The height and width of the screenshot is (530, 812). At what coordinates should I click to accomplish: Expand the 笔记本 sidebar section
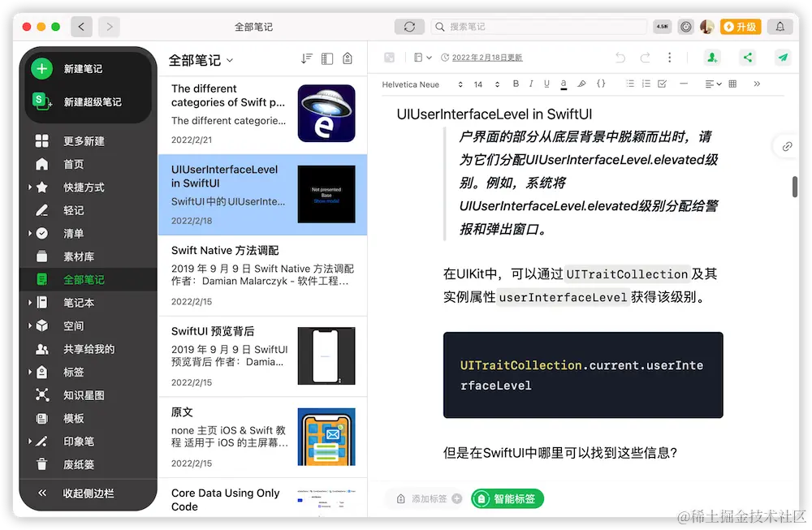pyautogui.click(x=29, y=302)
